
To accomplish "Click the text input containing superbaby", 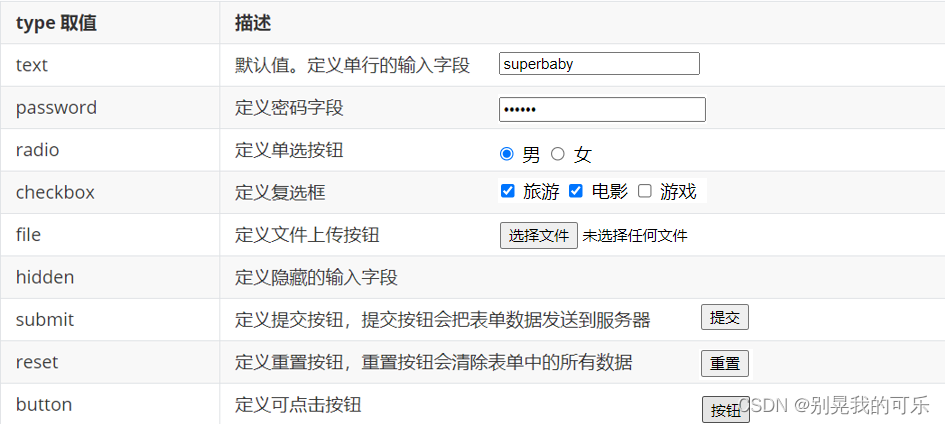I will point(599,64).
